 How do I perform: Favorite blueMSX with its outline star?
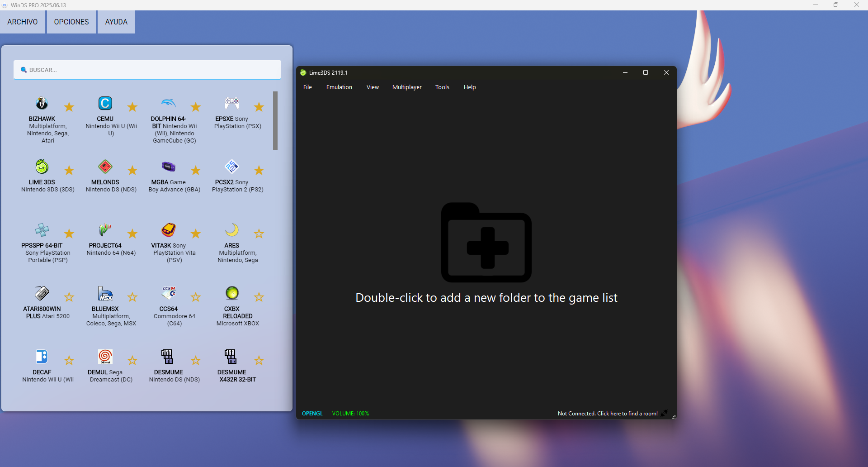click(x=132, y=297)
